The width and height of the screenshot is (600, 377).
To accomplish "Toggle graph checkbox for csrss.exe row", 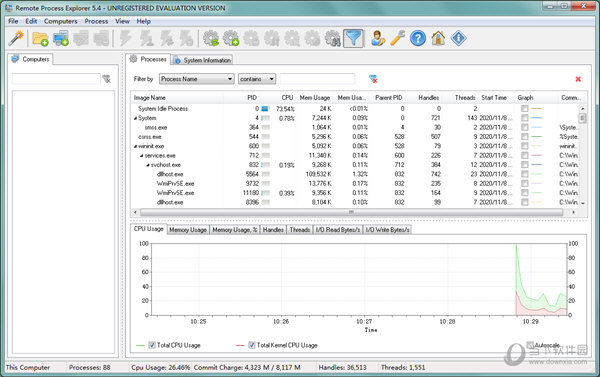I will (525, 137).
